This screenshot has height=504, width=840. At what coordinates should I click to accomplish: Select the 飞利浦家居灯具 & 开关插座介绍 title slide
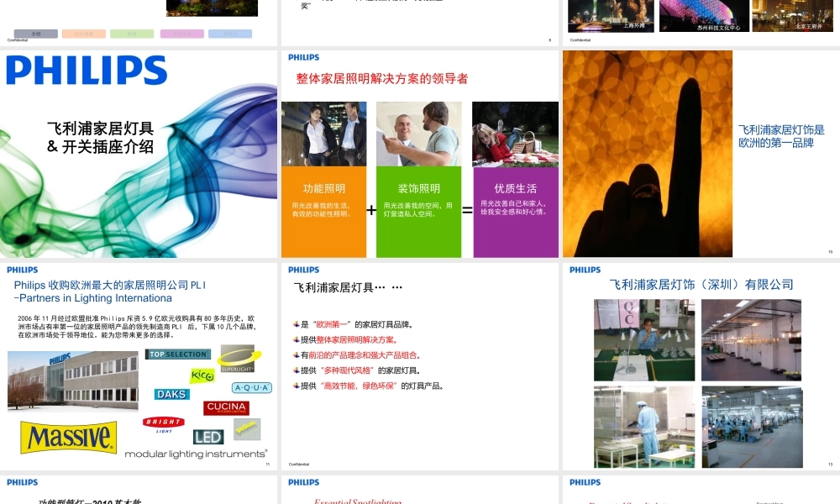coord(139,154)
